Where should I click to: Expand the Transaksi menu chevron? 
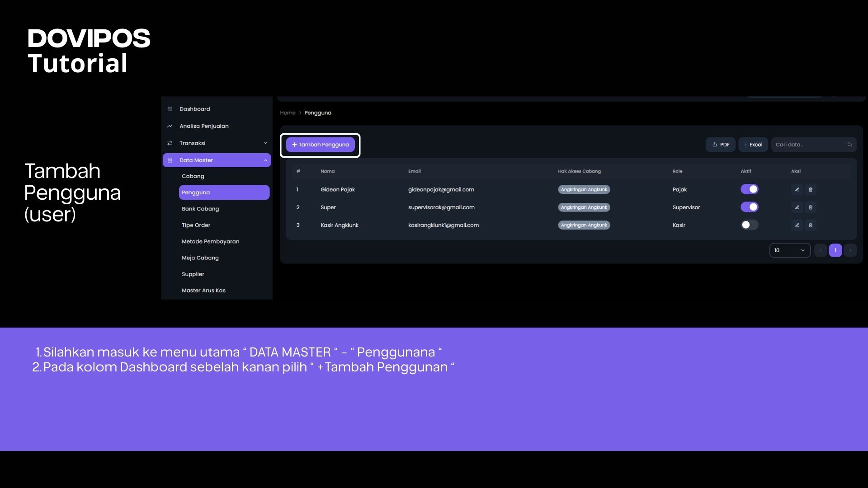coord(265,143)
